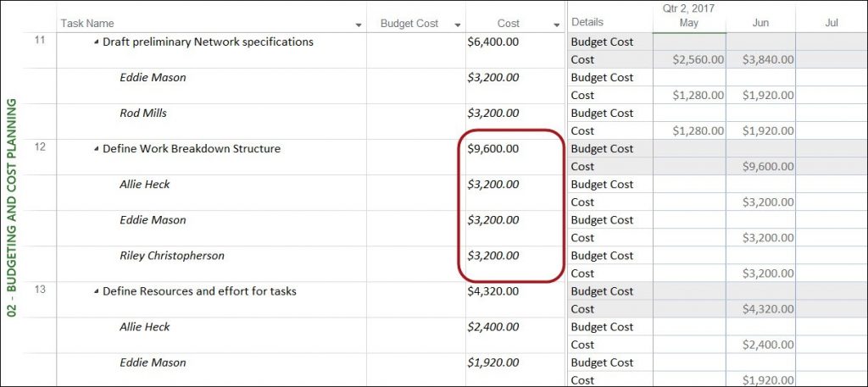The image size is (868, 387).
Task: Select row number 12 header
Action: click(x=40, y=157)
